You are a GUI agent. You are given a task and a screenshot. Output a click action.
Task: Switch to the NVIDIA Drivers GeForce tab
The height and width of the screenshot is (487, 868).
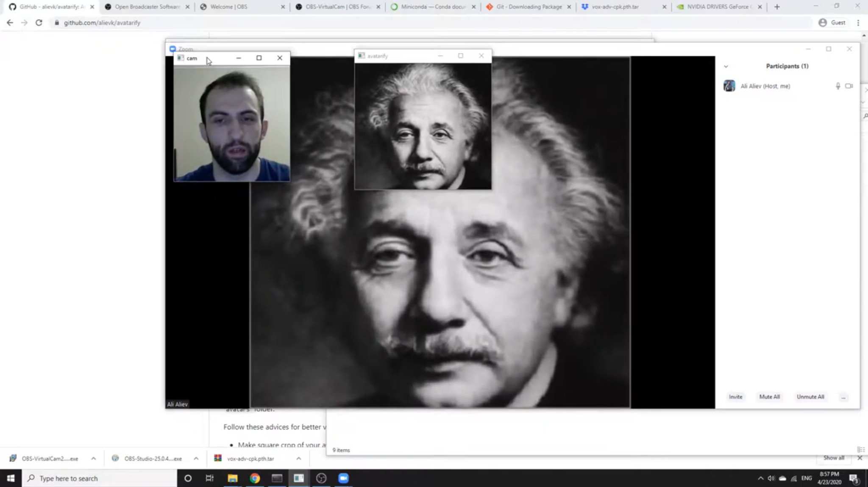[719, 7]
